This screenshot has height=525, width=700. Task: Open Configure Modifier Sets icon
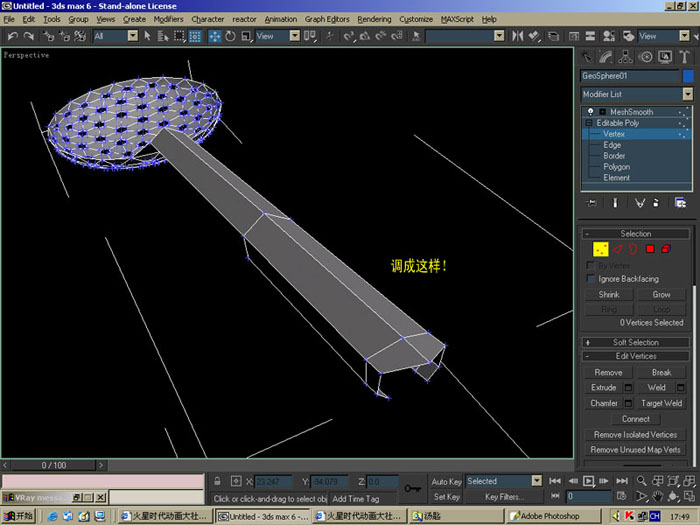click(680, 203)
